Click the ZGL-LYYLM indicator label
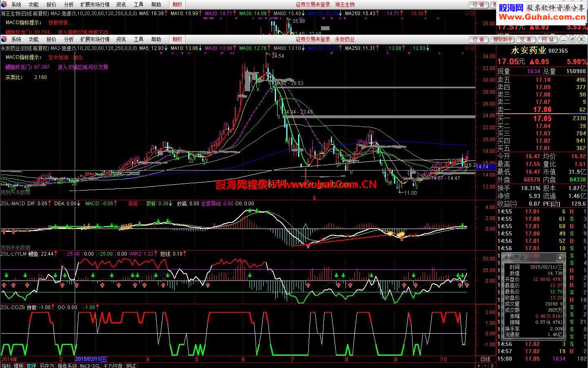Image resolution: width=588 pixels, height=368 pixels. pos(13,254)
